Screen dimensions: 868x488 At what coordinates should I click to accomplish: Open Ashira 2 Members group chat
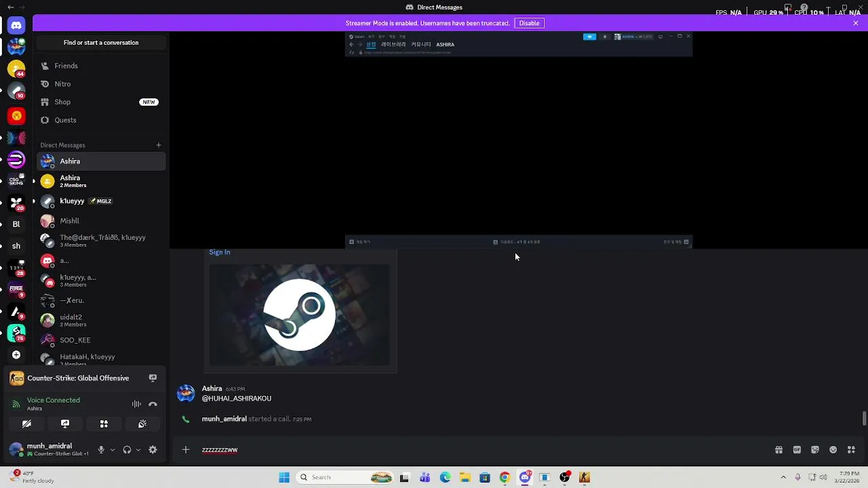[101, 181]
